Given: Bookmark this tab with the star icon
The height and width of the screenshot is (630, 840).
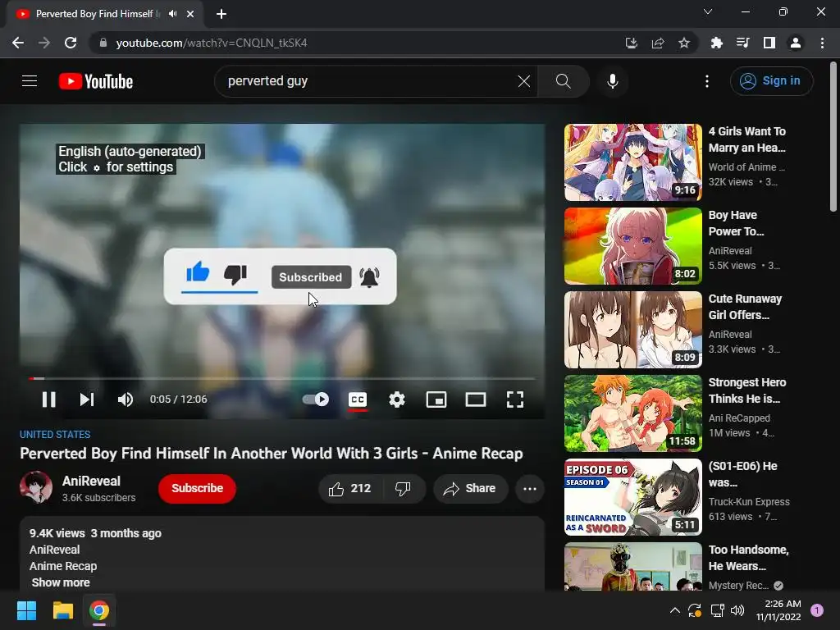Looking at the screenshot, I should 683,43.
